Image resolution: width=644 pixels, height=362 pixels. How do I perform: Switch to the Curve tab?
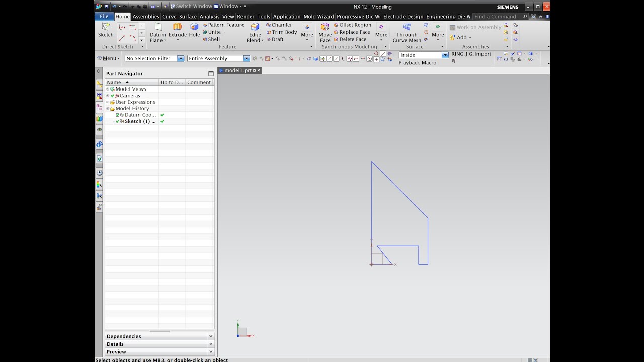[x=169, y=17]
